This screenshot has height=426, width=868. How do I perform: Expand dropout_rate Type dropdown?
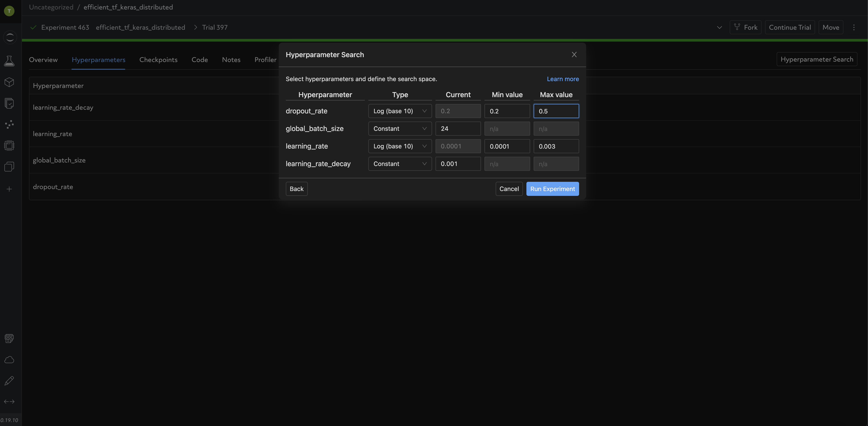coord(400,111)
